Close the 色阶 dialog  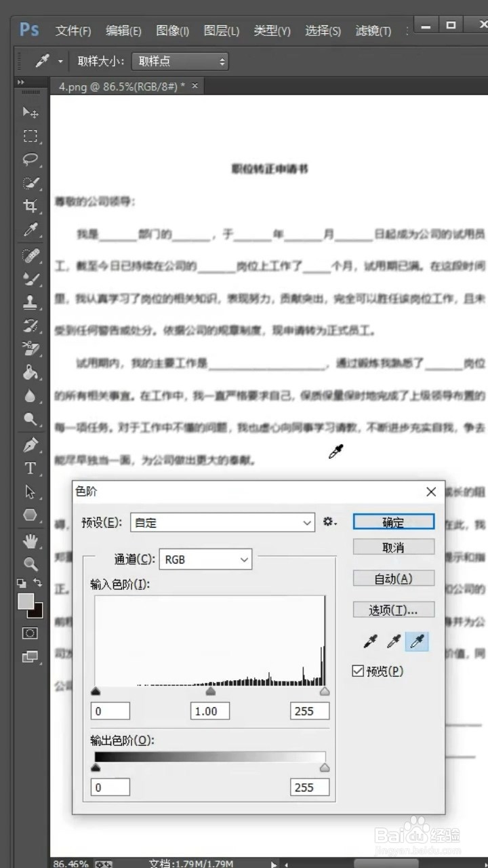[431, 492]
